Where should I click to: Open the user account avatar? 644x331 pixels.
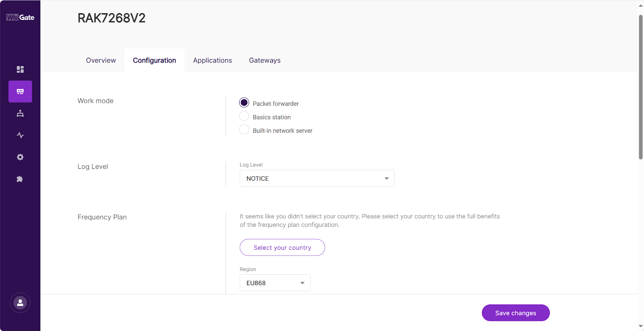click(20, 302)
